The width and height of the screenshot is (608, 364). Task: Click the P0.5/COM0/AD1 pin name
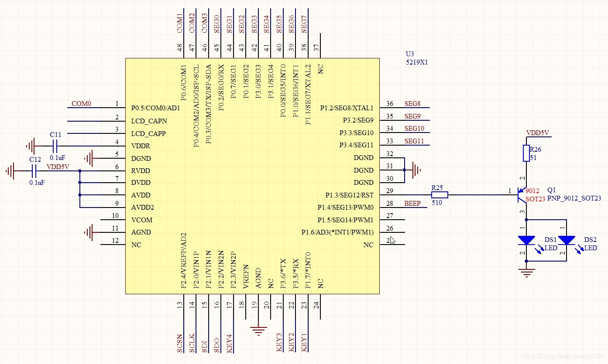[x=155, y=108]
